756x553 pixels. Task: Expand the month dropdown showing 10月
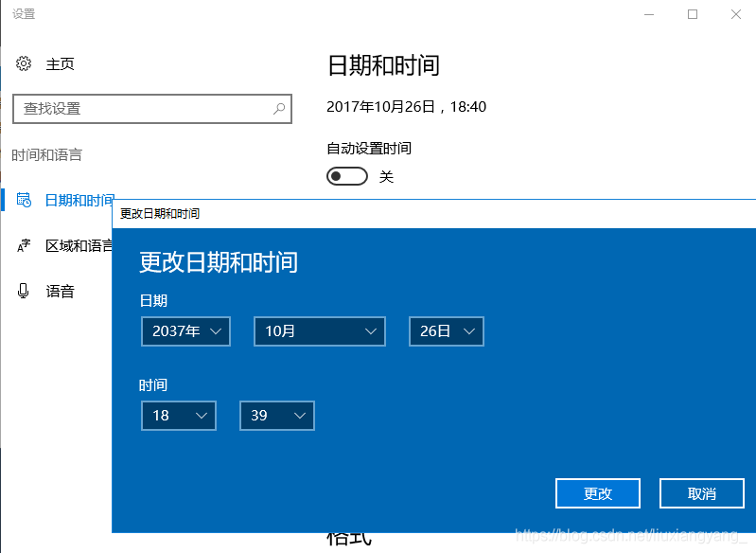[319, 331]
